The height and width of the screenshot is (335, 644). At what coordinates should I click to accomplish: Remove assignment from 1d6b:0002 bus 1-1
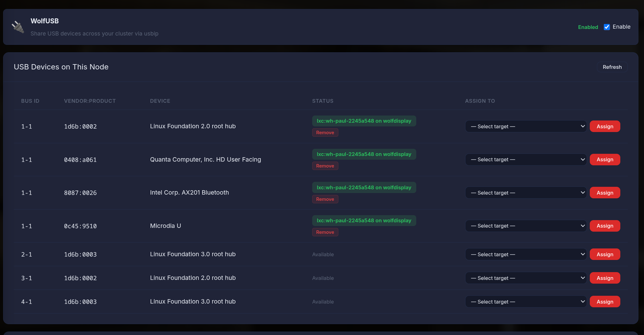(x=325, y=133)
